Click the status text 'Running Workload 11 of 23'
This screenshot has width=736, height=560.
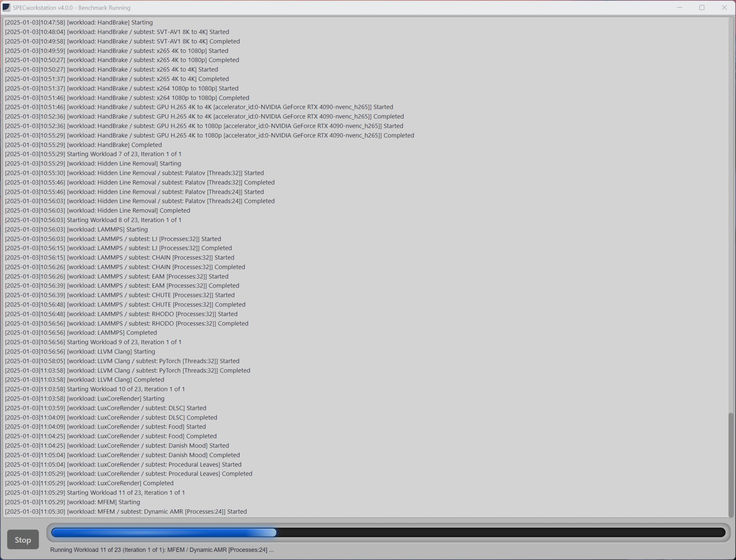tap(162, 550)
